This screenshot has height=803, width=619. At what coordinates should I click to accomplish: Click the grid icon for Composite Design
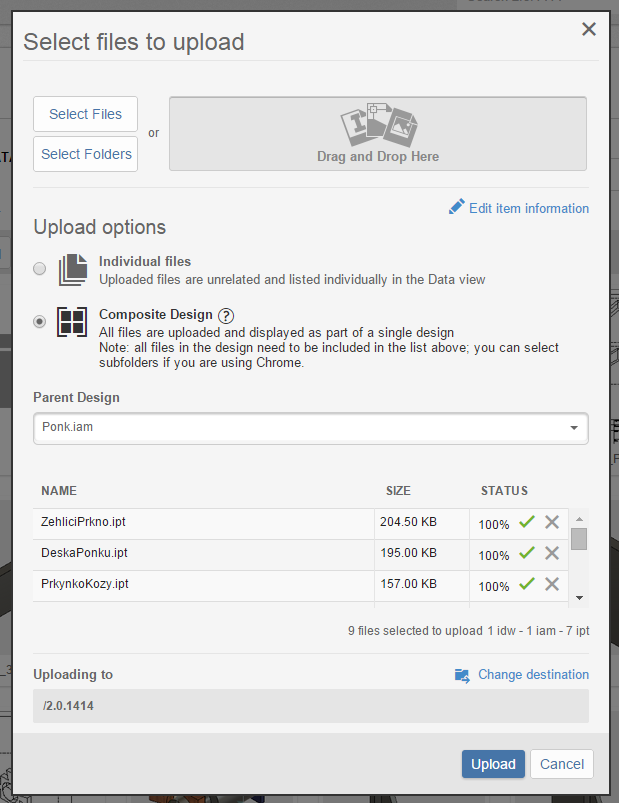click(72, 322)
